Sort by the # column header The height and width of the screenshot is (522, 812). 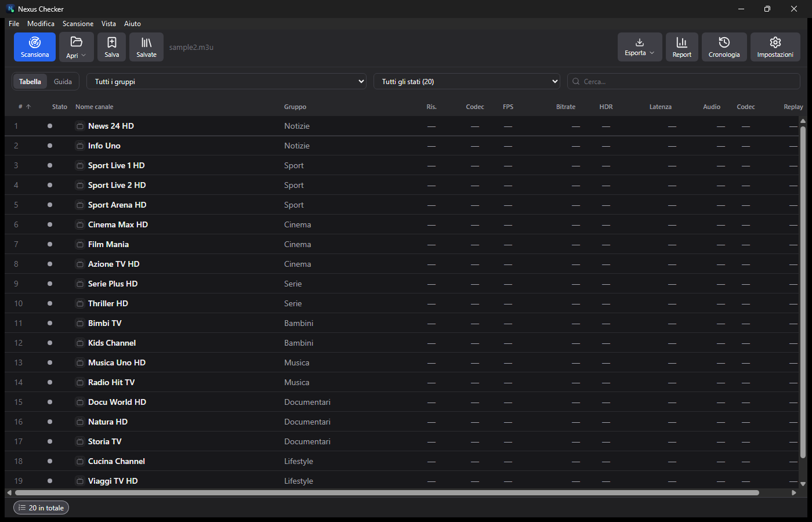coord(24,107)
